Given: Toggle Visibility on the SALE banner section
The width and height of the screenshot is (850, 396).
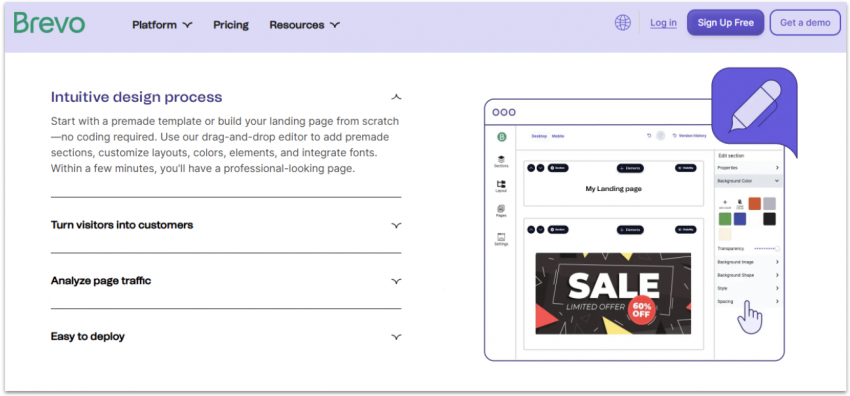Looking at the screenshot, I should tap(686, 230).
